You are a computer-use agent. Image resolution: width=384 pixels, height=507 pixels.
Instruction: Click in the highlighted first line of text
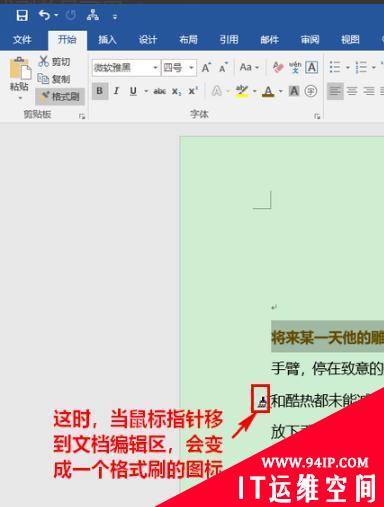327,337
